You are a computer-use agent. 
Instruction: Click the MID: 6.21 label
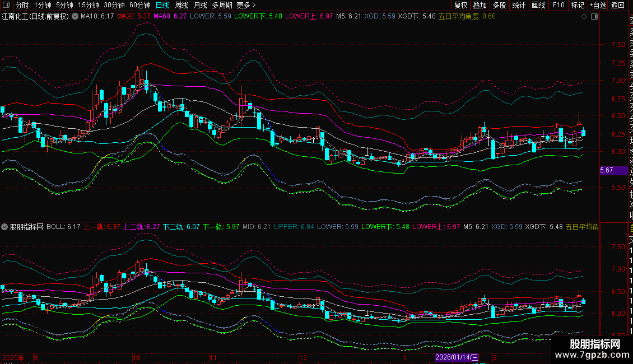point(257,227)
